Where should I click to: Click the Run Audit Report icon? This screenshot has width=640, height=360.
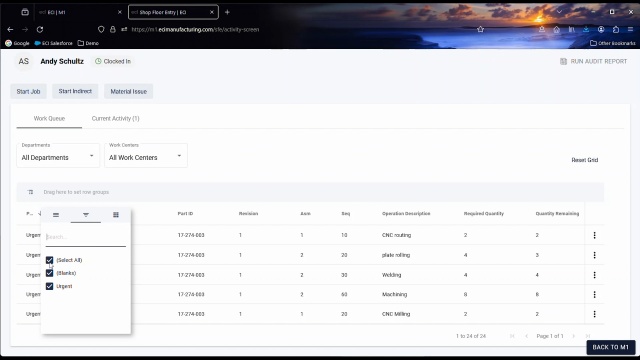click(563, 61)
